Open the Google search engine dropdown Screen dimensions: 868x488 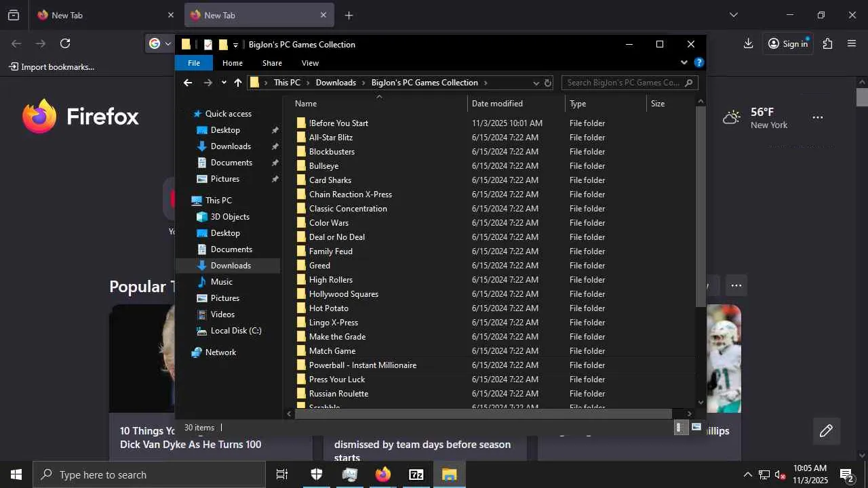point(160,43)
